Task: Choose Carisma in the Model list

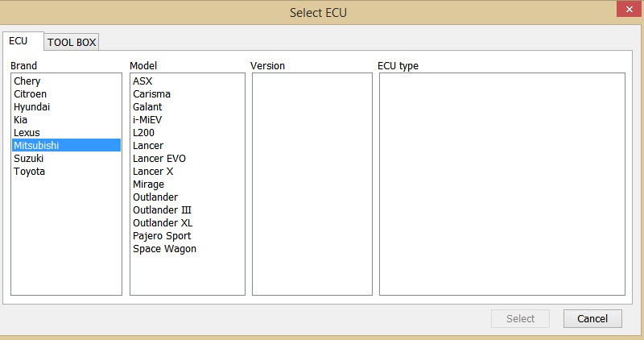Action: tap(151, 94)
